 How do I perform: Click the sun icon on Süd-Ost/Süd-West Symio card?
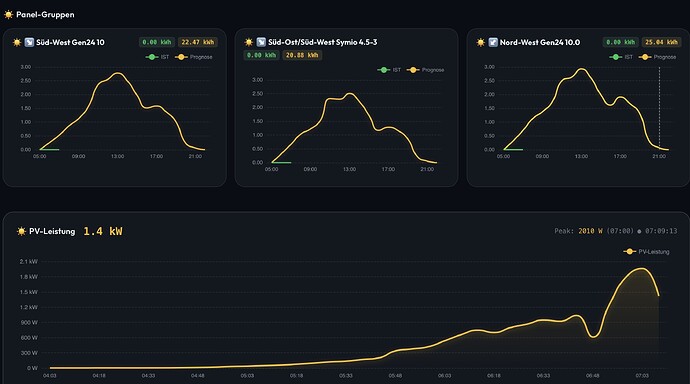(249, 42)
